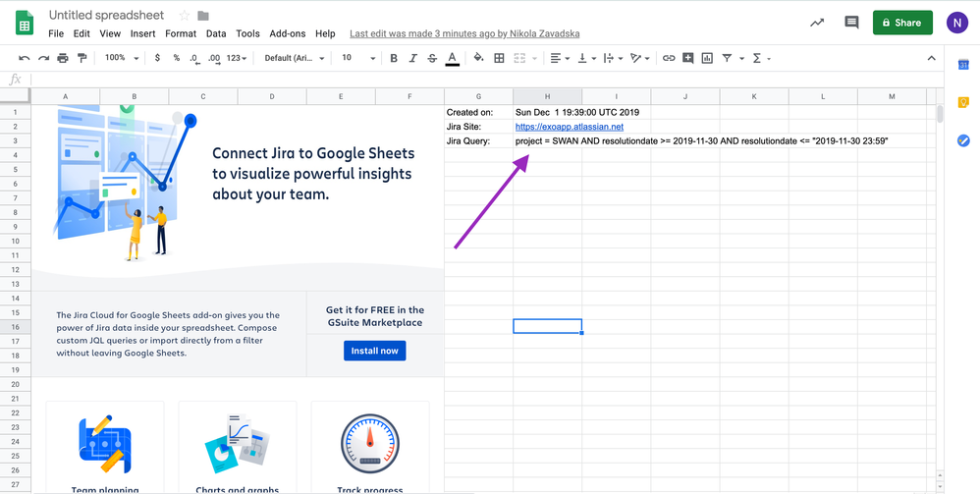
Task: Open the Add-ons menu
Action: coord(288,33)
